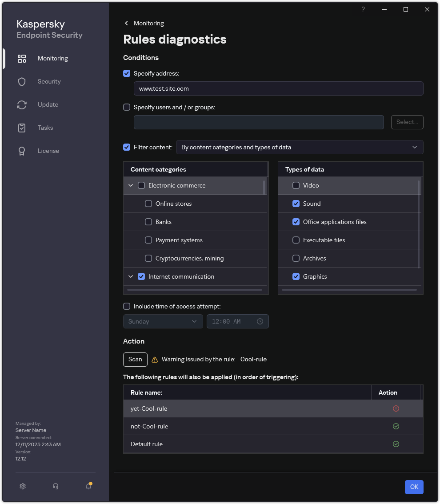Viewport: 440px width, 504px height.
Task: Go to the Security section
Action: [x=49, y=81]
